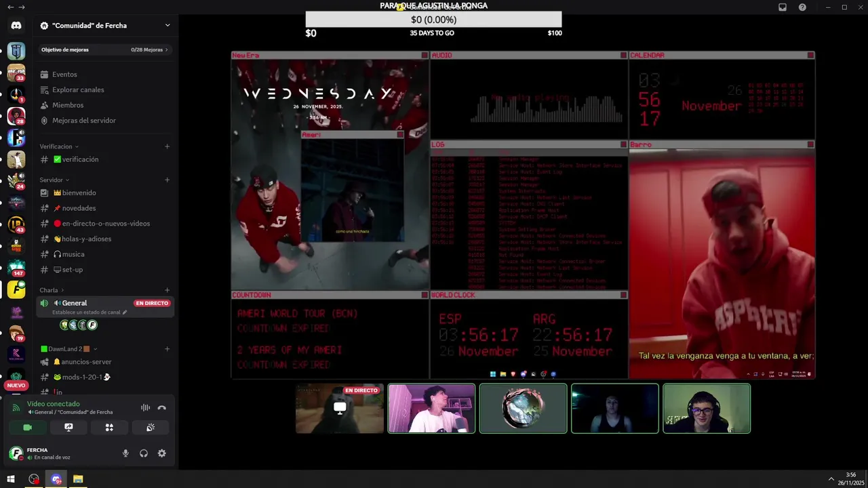Image resolution: width=868 pixels, height=488 pixels.
Task: Start an activity button
Action: (x=109, y=428)
